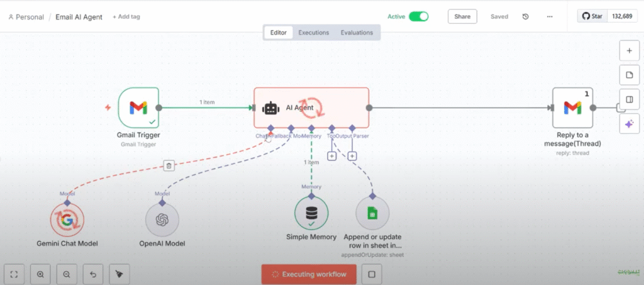Click the GitHub Star button
The image size is (644, 285).
coord(592,16)
